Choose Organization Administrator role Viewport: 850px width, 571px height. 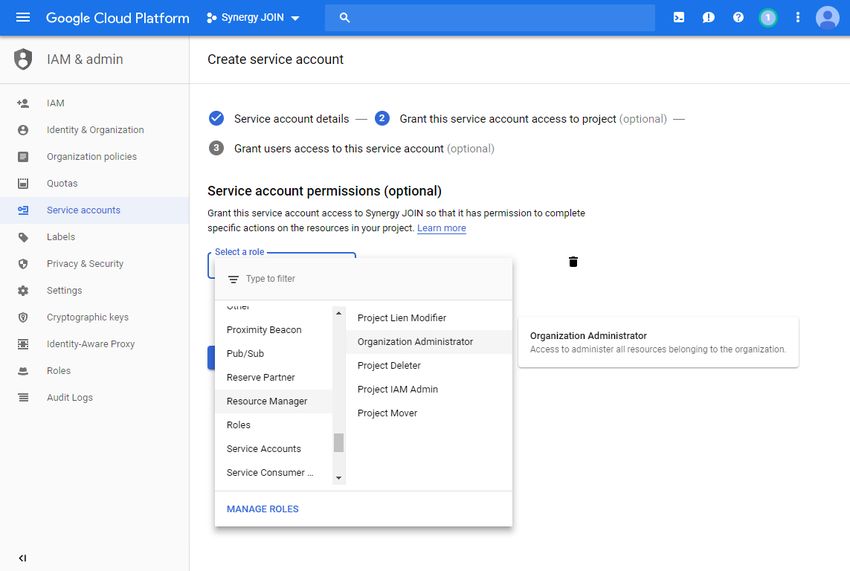point(429,342)
